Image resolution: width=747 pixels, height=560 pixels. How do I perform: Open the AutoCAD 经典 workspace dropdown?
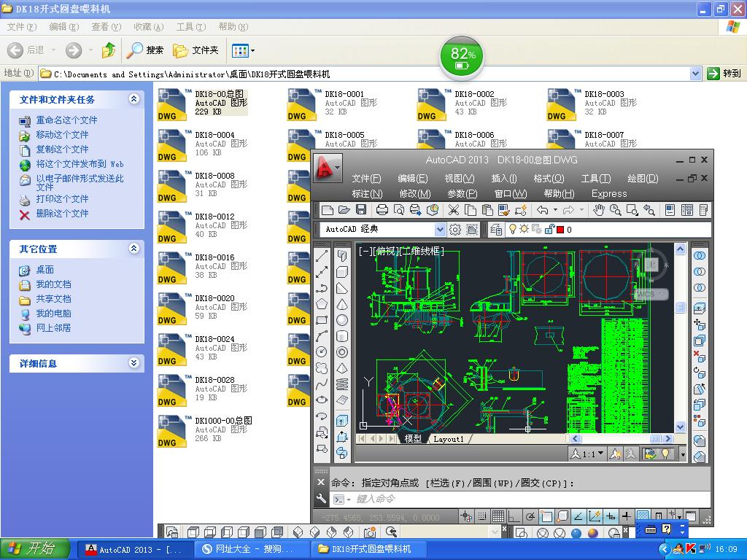click(440, 230)
